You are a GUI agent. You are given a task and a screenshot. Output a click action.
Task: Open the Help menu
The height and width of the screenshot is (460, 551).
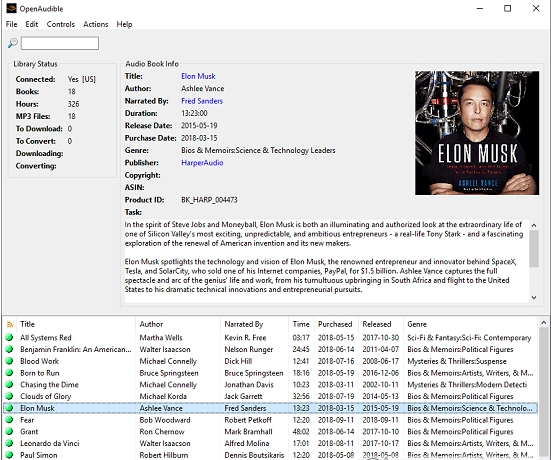pos(124,24)
